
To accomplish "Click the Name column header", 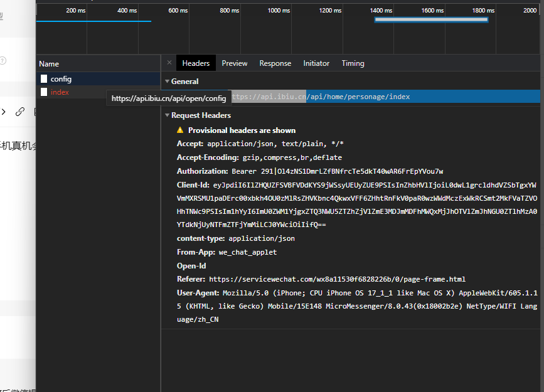I will click(99, 64).
